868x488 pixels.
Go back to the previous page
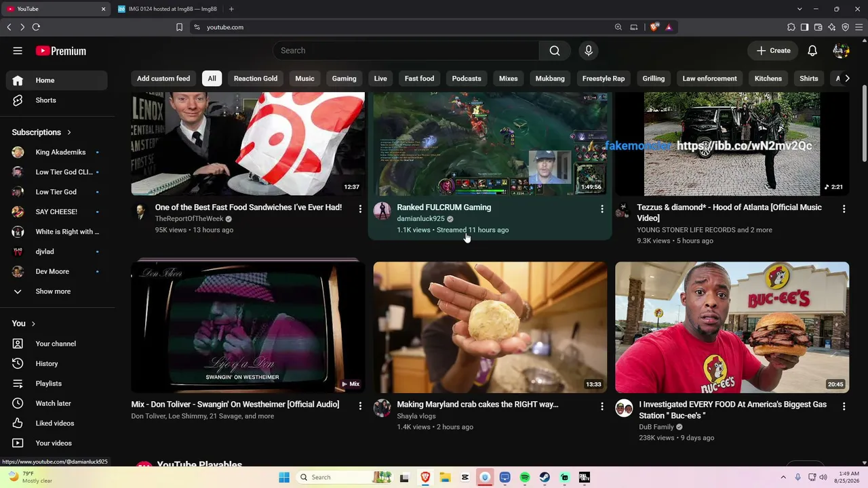point(9,27)
